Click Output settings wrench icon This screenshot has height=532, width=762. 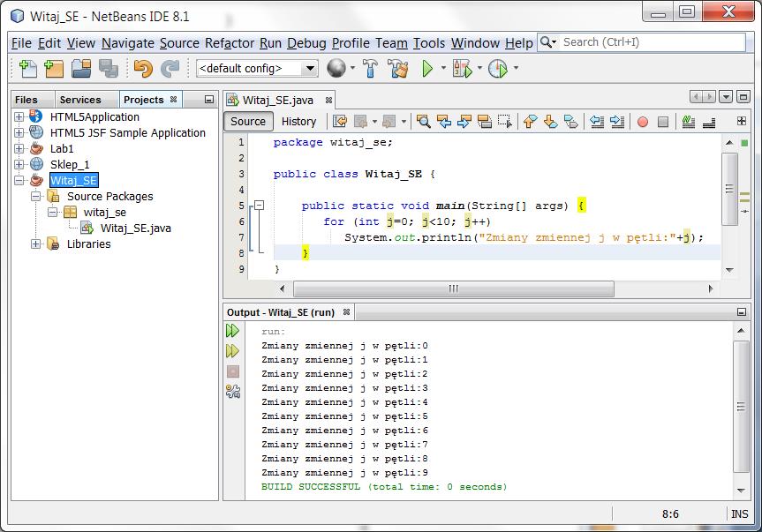click(x=233, y=391)
